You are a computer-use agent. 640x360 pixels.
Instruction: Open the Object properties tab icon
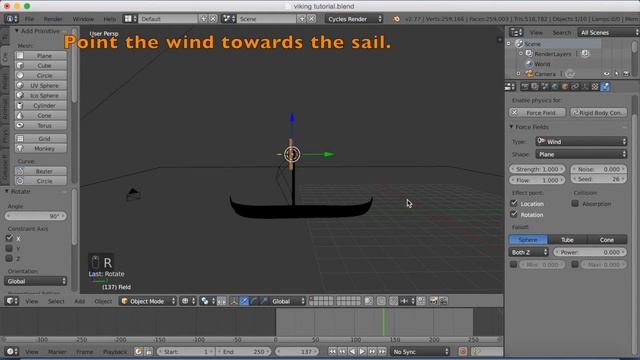point(565,87)
